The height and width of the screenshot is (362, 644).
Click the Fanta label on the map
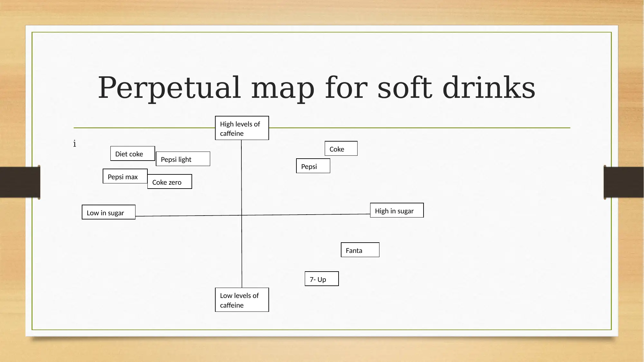(x=359, y=250)
